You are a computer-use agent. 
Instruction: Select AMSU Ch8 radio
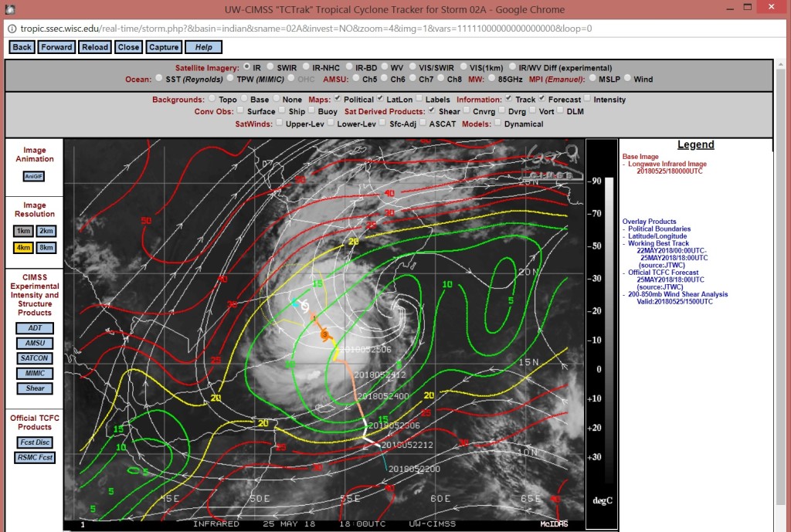click(x=440, y=78)
